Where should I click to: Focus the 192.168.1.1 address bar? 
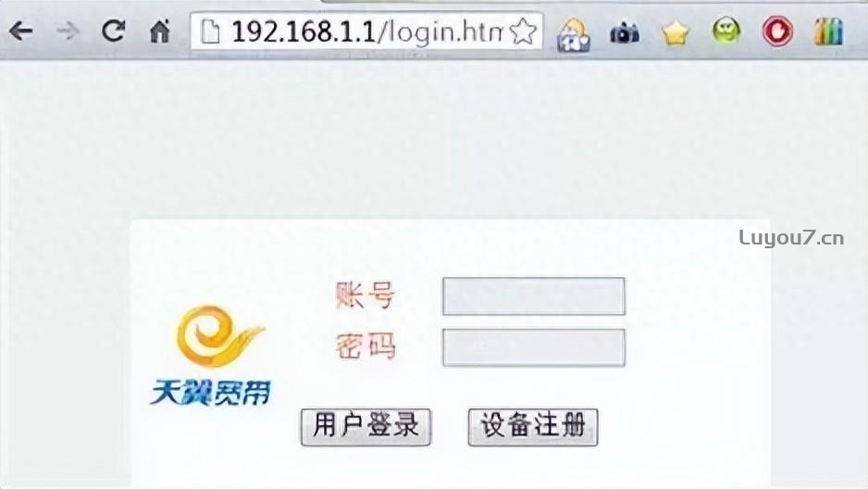[x=366, y=31]
